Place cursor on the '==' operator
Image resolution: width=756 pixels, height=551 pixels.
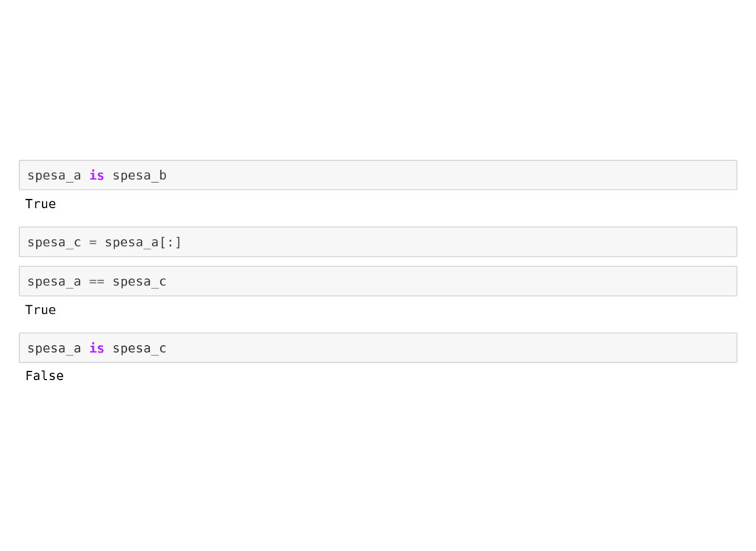coord(97,282)
